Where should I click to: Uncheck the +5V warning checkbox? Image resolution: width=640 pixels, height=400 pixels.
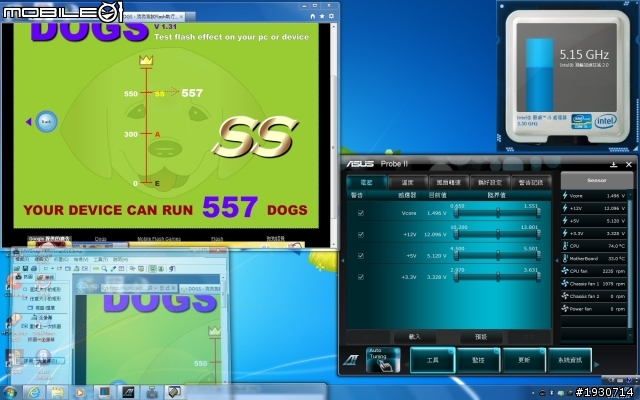pos(361,256)
